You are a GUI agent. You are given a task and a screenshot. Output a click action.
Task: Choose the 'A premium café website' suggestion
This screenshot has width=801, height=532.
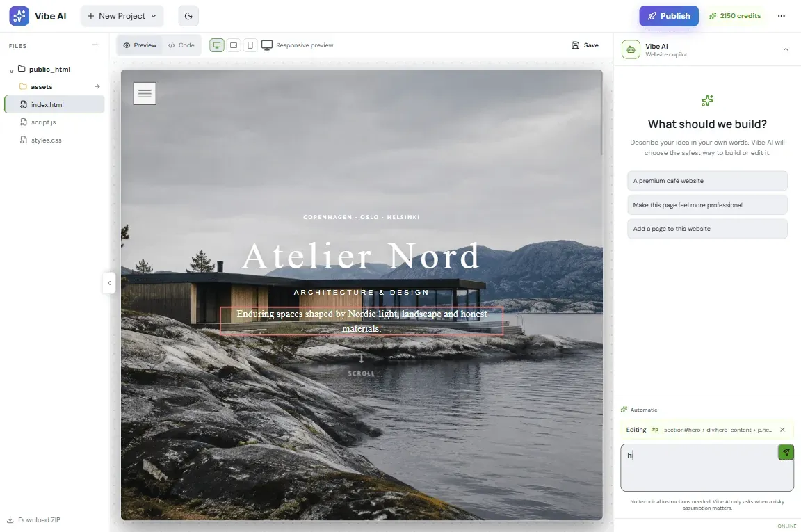coord(707,181)
